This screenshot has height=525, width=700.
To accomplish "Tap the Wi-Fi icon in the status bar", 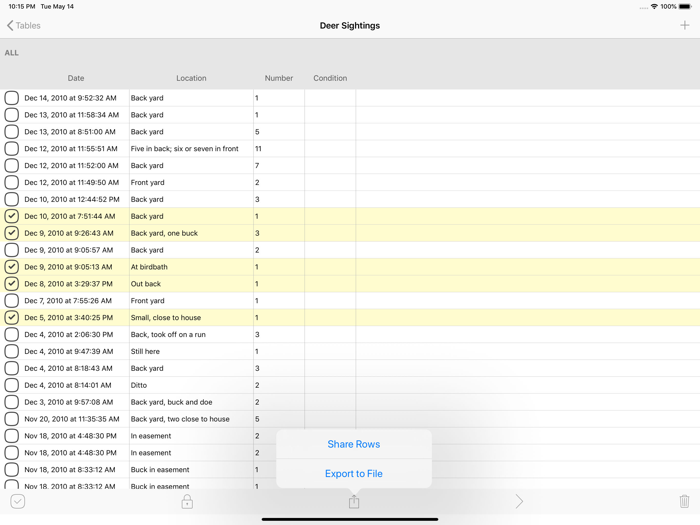I will [x=654, y=6].
